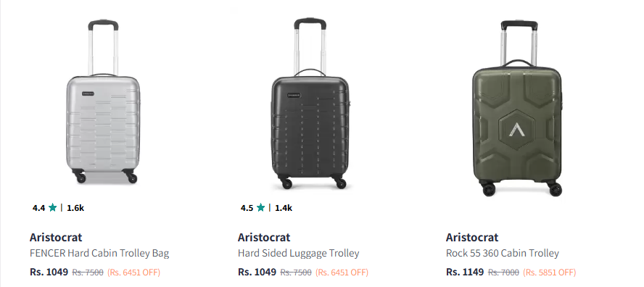View the 1.4k reviews count
The height and width of the screenshot is (287, 644).
pos(284,208)
